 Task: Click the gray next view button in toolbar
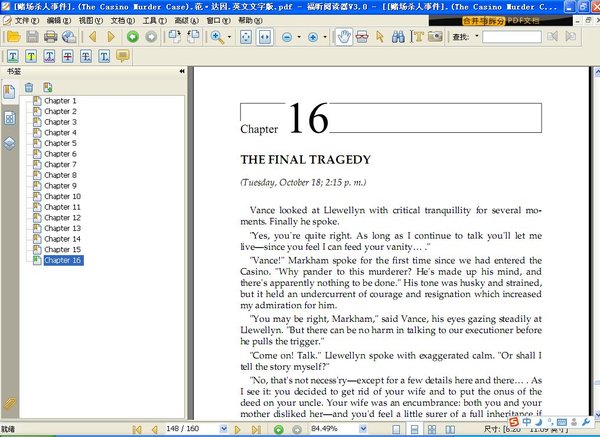coord(151,37)
